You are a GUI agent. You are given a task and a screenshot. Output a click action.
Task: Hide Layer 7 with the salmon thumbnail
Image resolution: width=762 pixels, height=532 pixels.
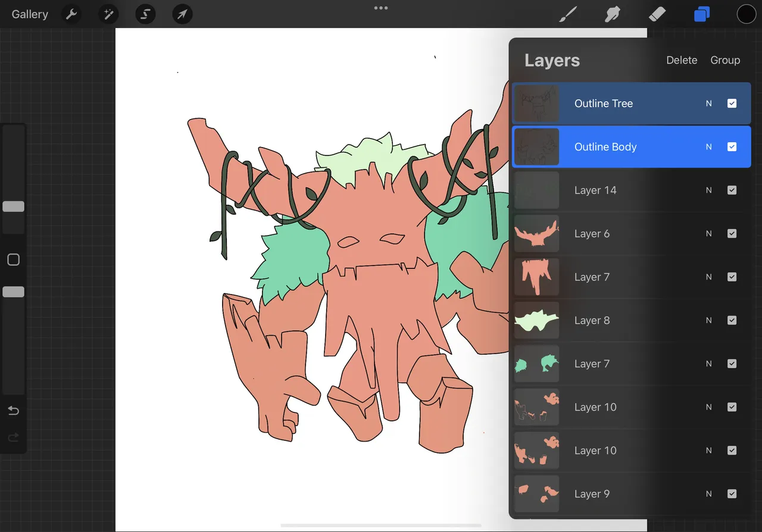pyautogui.click(x=732, y=277)
